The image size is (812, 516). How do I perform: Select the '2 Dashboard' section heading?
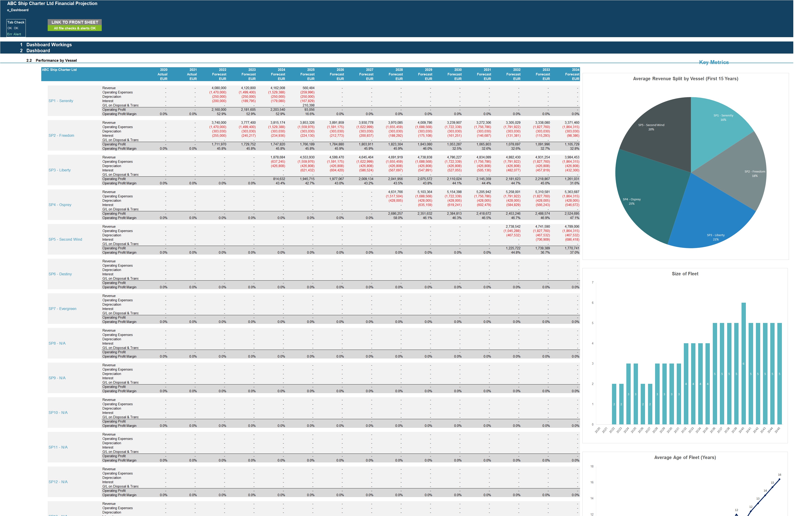click(x=35, y=51)
